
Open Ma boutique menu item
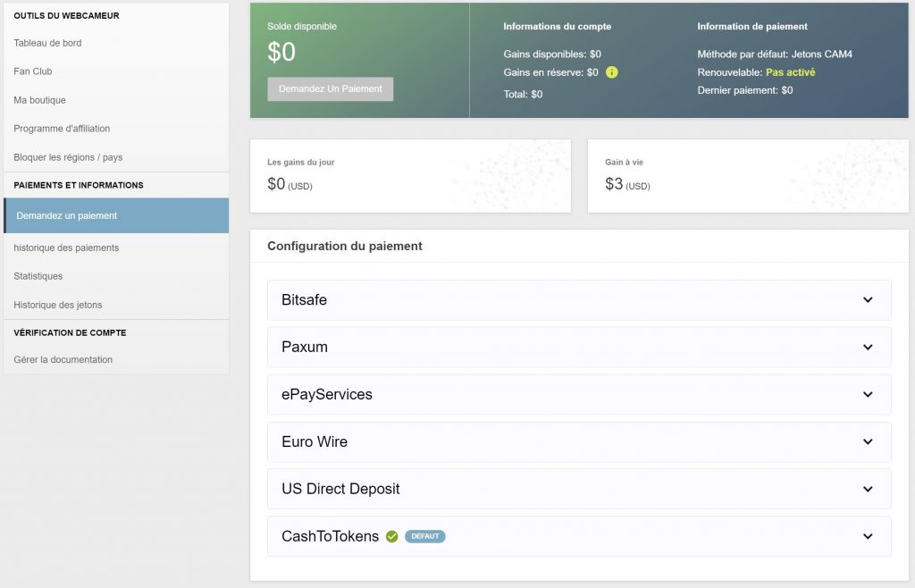(x=39, y=100)
